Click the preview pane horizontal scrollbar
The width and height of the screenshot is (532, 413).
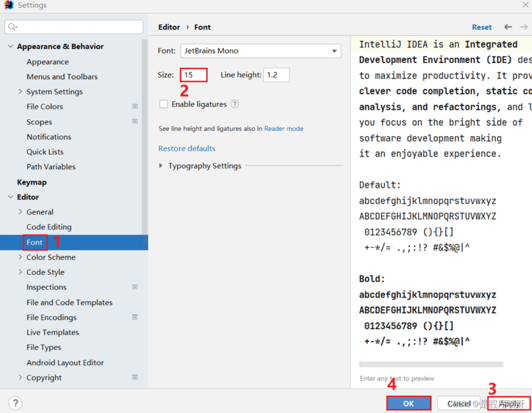[431, 364]
